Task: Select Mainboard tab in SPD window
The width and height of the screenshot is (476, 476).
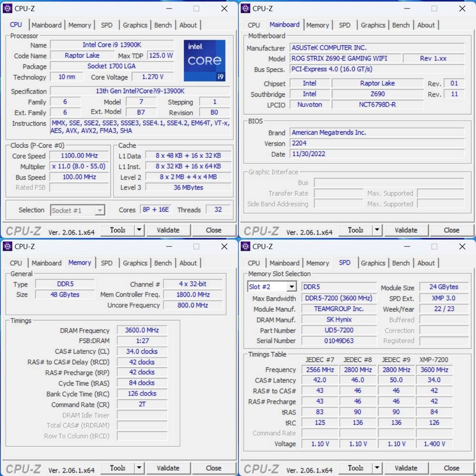Action: click(x=285, y=263)
